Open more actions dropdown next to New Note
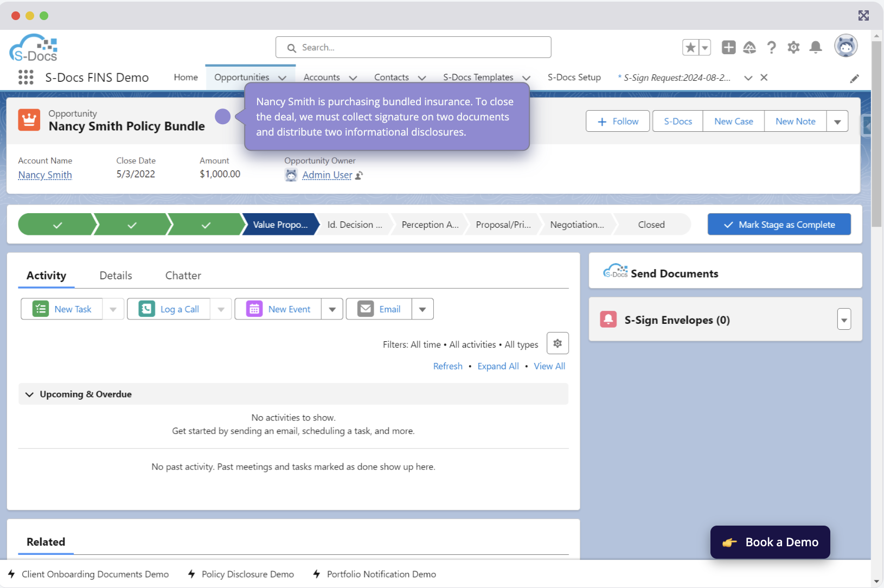The height and width of the screenshot is (588, 884). pos(837,122)
